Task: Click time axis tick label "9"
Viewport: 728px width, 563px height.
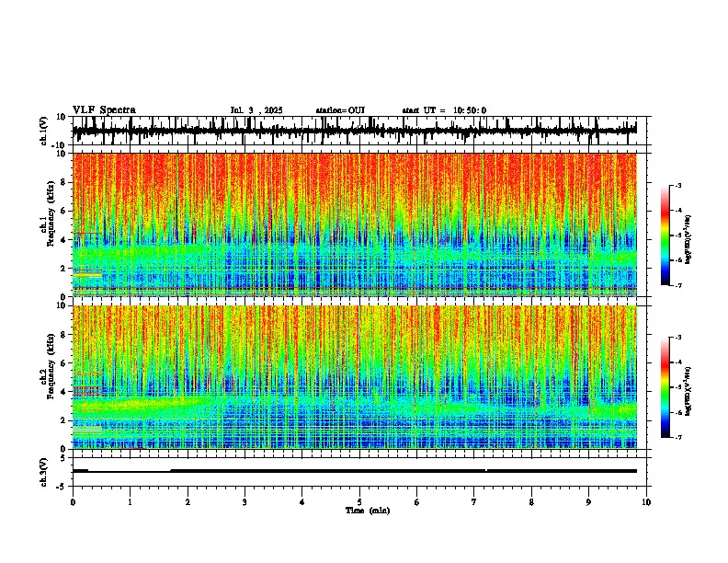Action: tap(588, 502)
